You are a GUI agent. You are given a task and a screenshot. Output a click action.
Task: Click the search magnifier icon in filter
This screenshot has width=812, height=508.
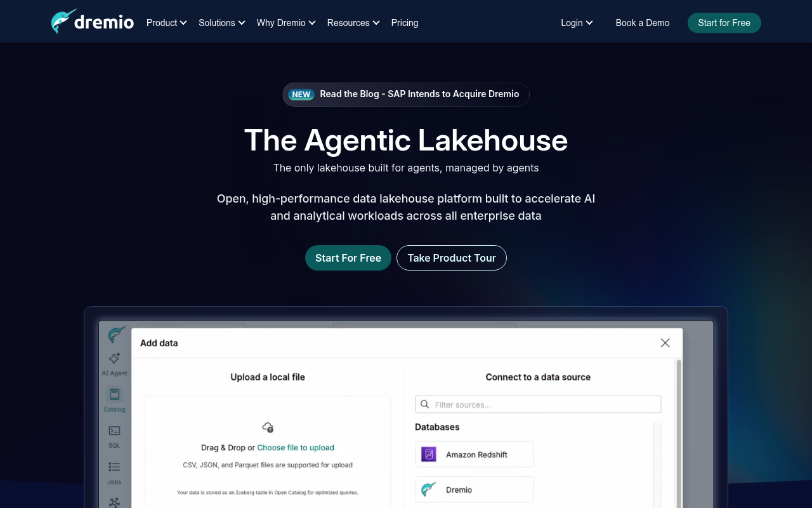point(425,404)
